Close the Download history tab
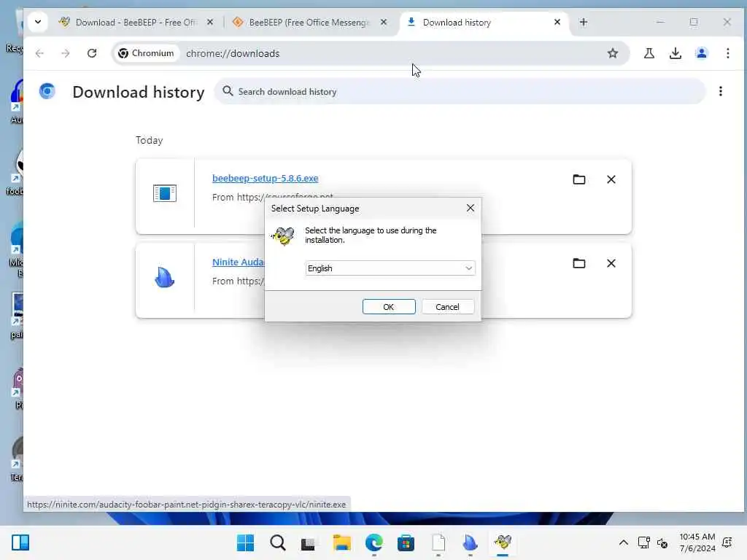The image size is (747, 560). coord(557,23)
